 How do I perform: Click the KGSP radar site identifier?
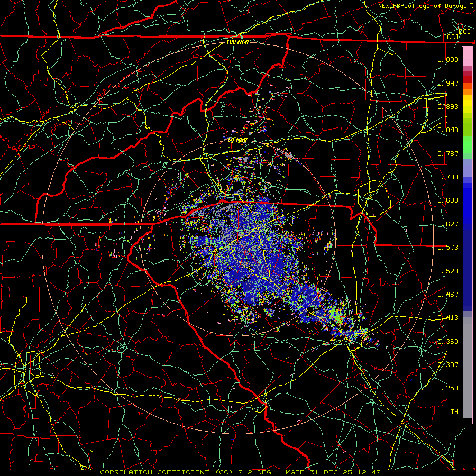(x=296, y=472)
